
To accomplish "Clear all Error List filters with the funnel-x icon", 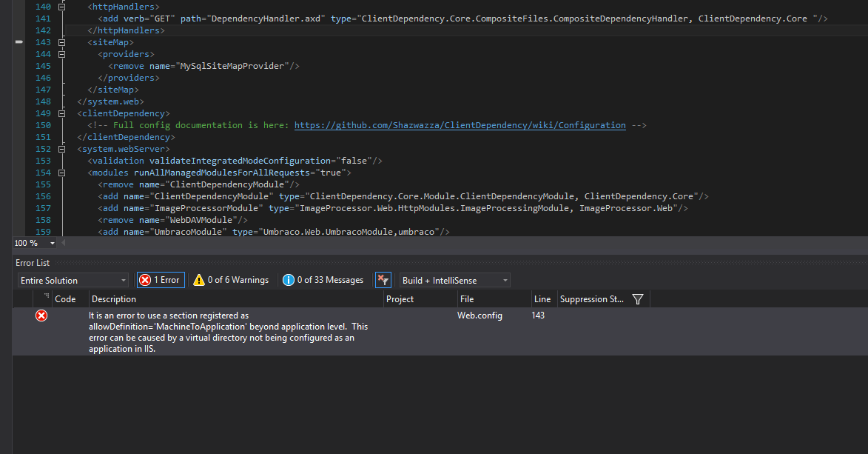I will coord(383,280).
